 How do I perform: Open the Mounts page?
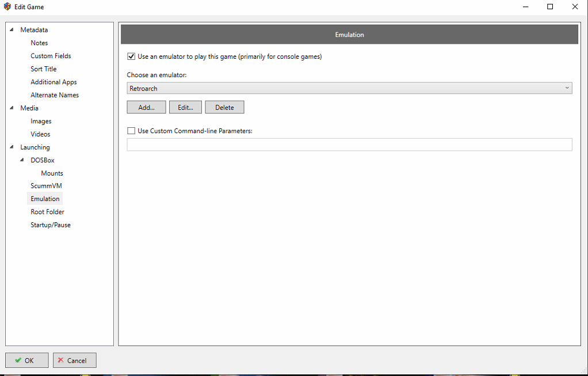52,173
